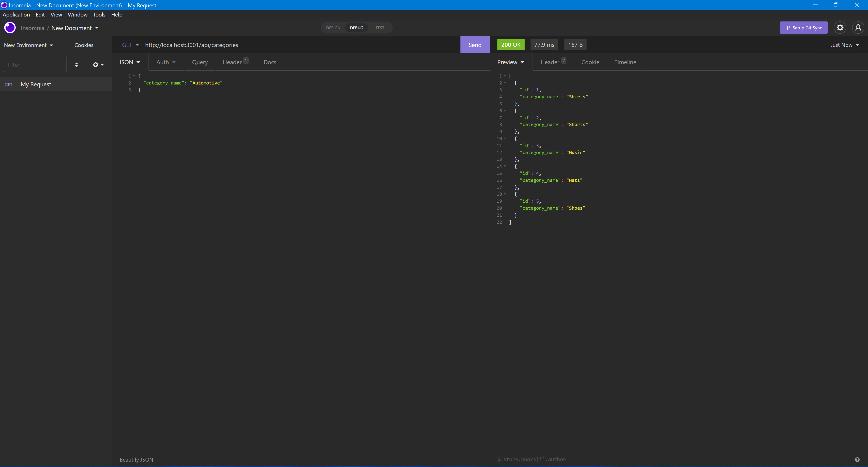Open the Just Now response history dropdown
This screenshot has height=467, width=868.
[844, 45]
